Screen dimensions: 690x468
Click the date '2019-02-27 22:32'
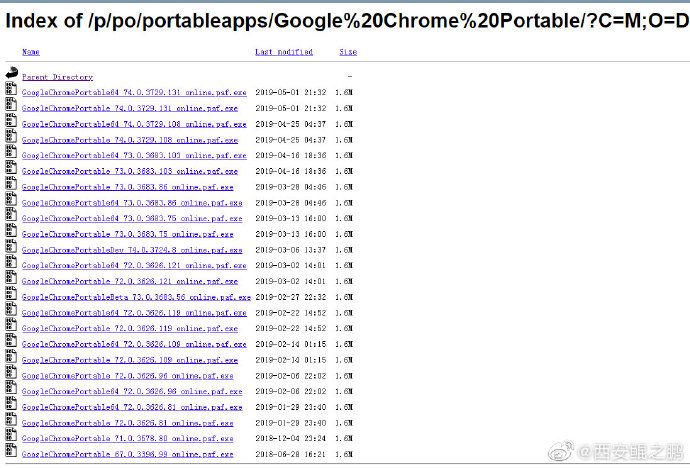(291, 297)
